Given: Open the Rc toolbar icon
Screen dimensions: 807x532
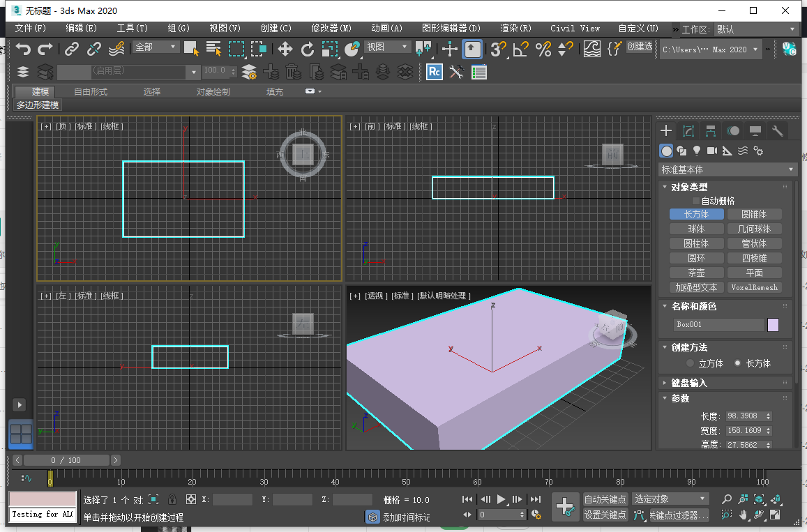Looking at the screenshot, I should 435,72.
